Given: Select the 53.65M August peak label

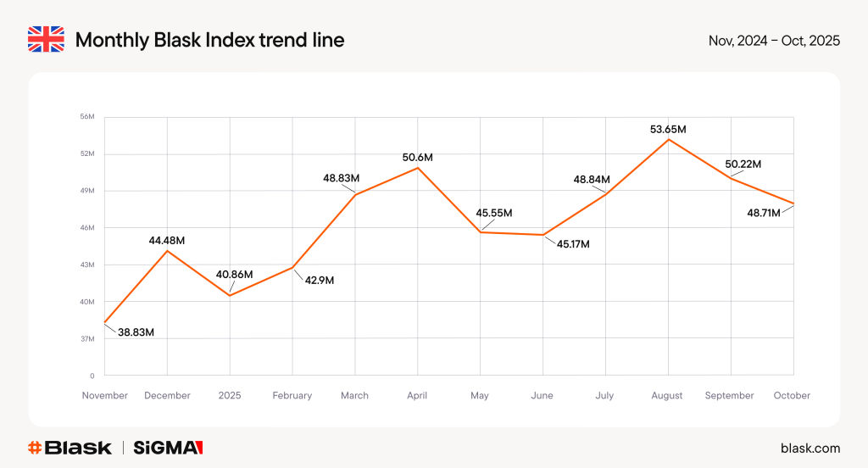Looking at the screenshot, I should [667, 130].
